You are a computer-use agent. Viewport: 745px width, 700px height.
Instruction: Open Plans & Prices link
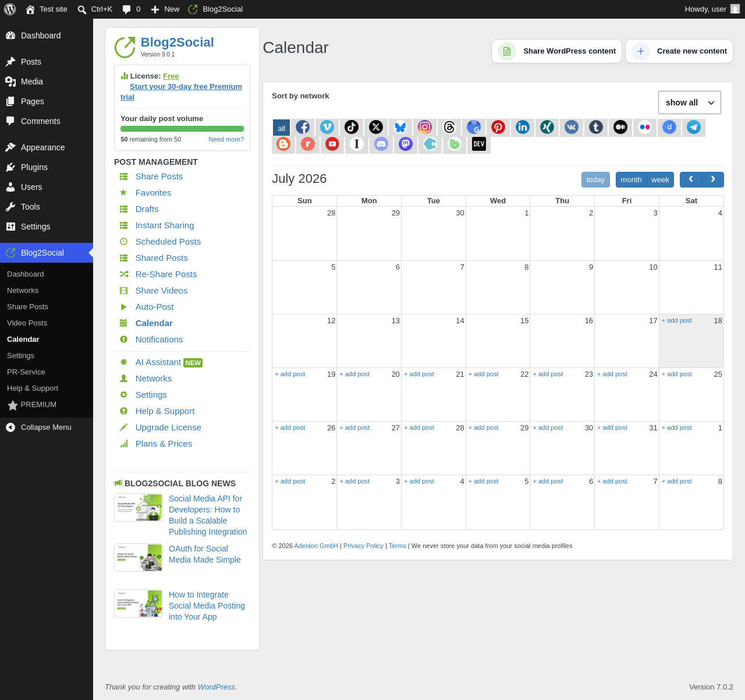click(164, 444)
